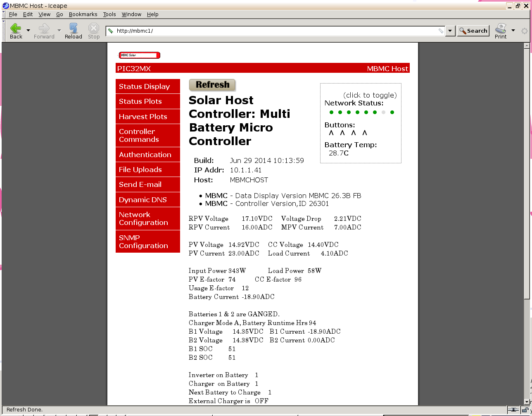
Task: Click the Battery Temp value 28.7C
Action: (x=339, y=153)
